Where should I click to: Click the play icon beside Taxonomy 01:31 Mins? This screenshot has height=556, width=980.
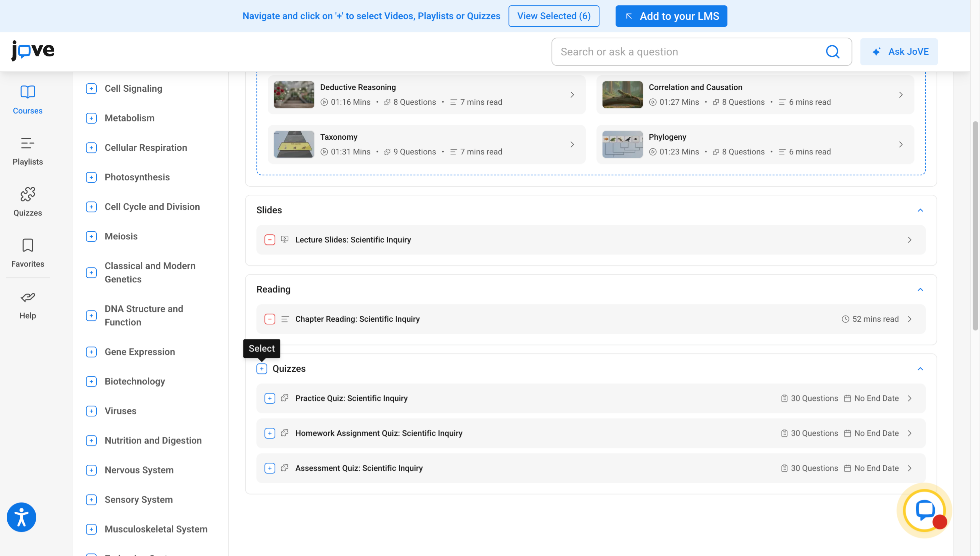click(324, 152)
